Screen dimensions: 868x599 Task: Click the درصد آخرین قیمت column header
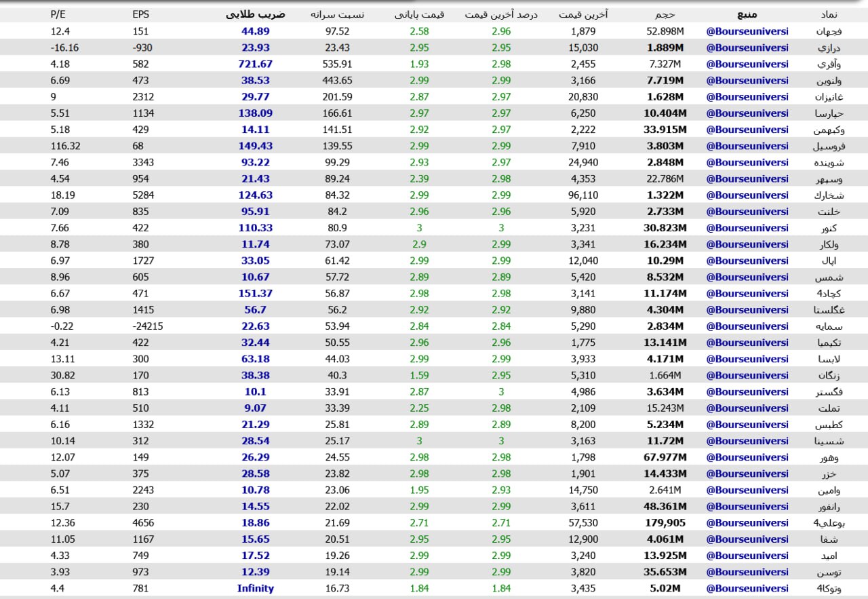tap(501, 14)
